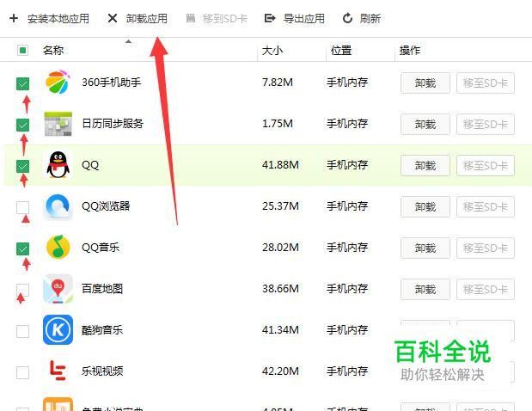The width and height of the screenshot is (532, 411).
Task: Click the 360手机助手 app icon
Action: [x=58, y=83]
